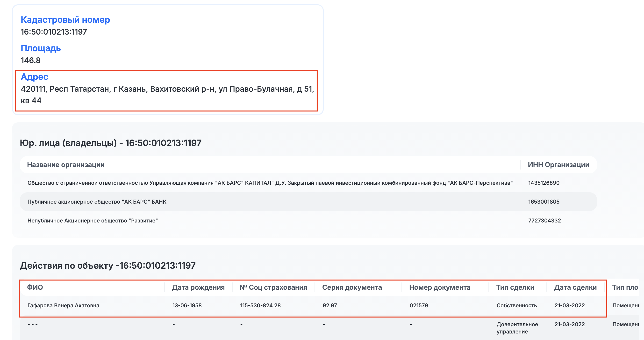This screenshot has height=340, width=644.
Task: Click the Название организации column header
Action: (66, 165)
